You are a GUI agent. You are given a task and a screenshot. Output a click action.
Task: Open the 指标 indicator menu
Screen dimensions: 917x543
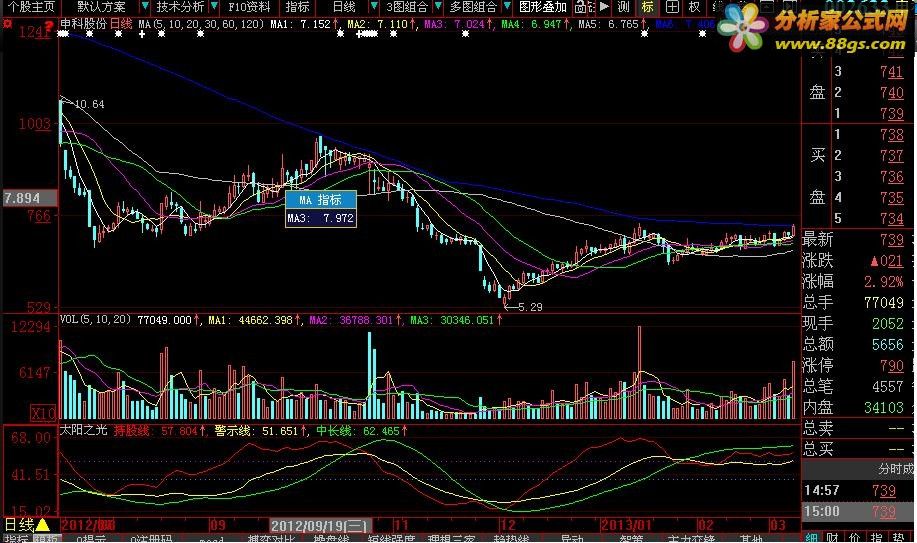click(x=297, y=7)
